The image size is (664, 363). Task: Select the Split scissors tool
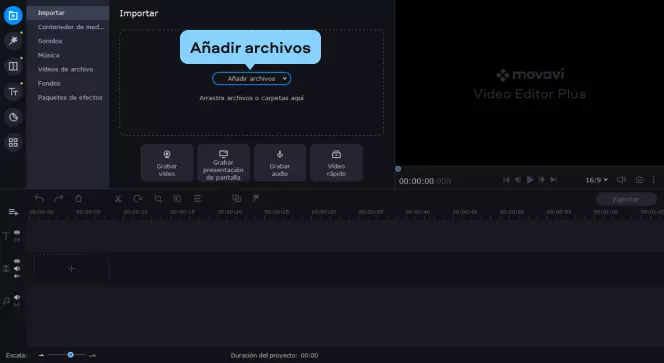click(118, 198)
